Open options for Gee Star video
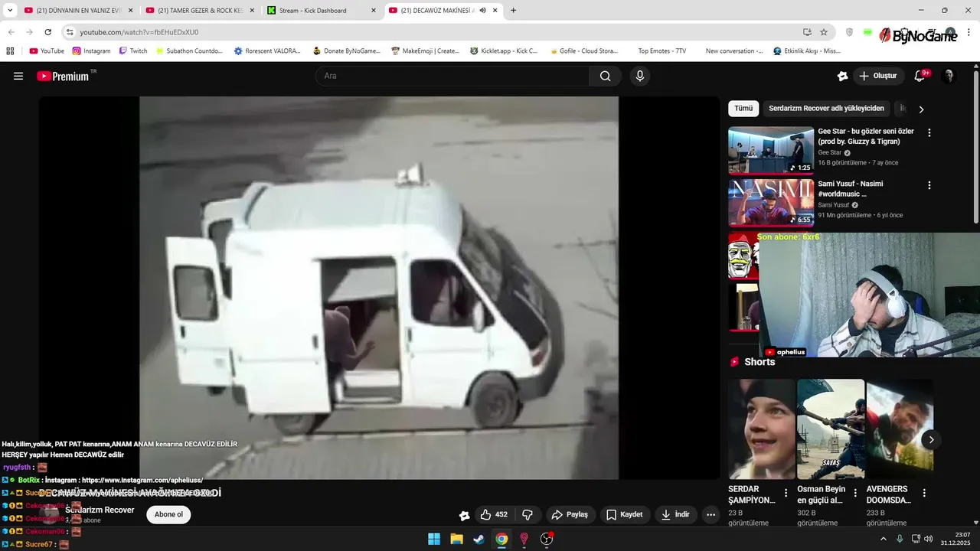 click(x=929, y=132)
